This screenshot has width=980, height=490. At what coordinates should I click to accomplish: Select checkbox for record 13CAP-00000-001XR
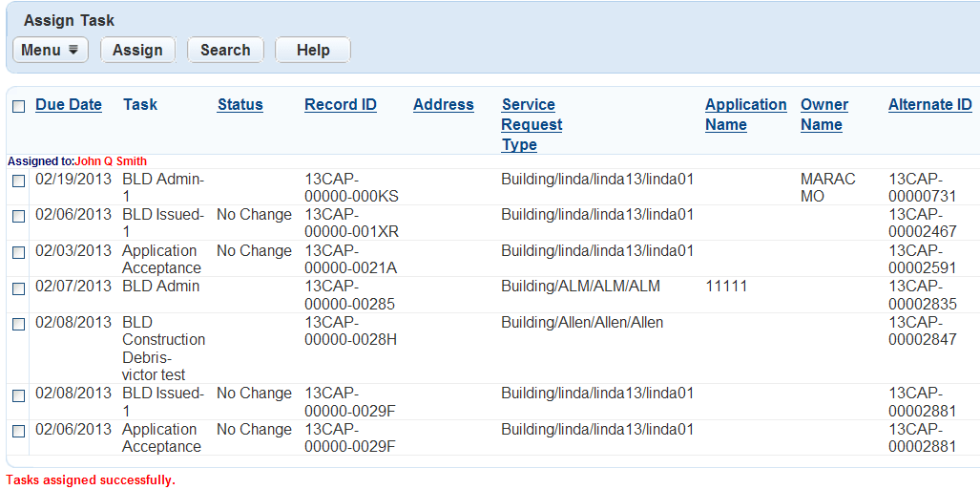[18, 217]
